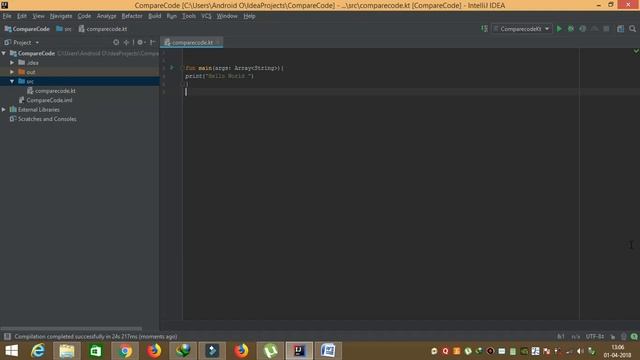The width and height of the screenshot is (640, 360).
Task: Click the volume icon in system tray
Action: point(580,351)
